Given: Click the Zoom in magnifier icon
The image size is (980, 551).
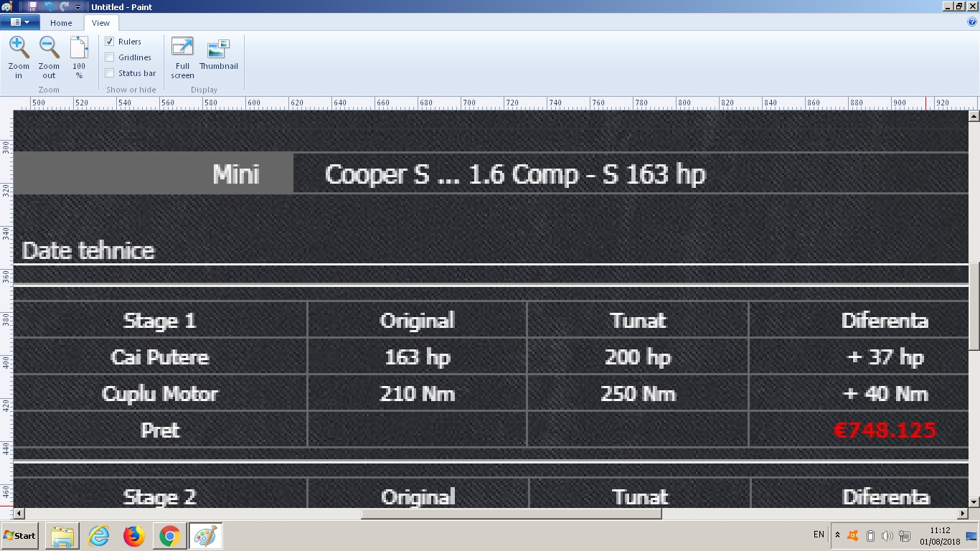Looking at the screenshot, I should [19, 48].
